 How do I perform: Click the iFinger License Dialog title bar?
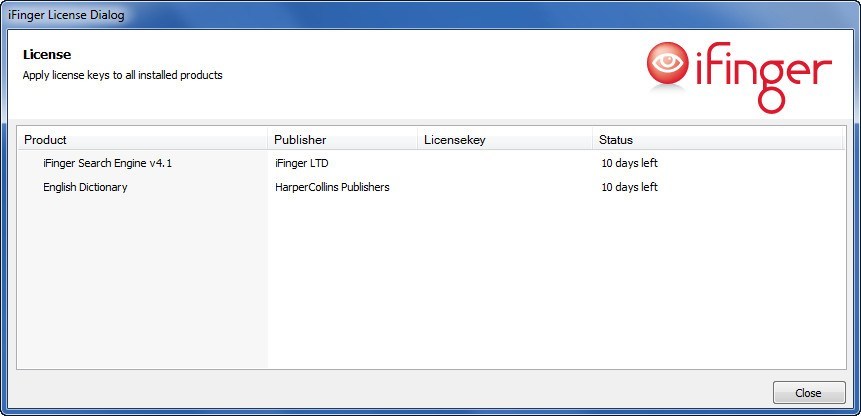pyautogui.click(x=430, y=15)
